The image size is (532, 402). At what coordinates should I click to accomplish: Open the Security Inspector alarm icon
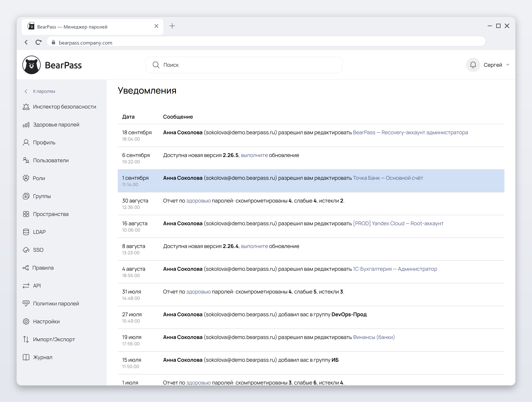pyautogui.click(x=26, y=107)
